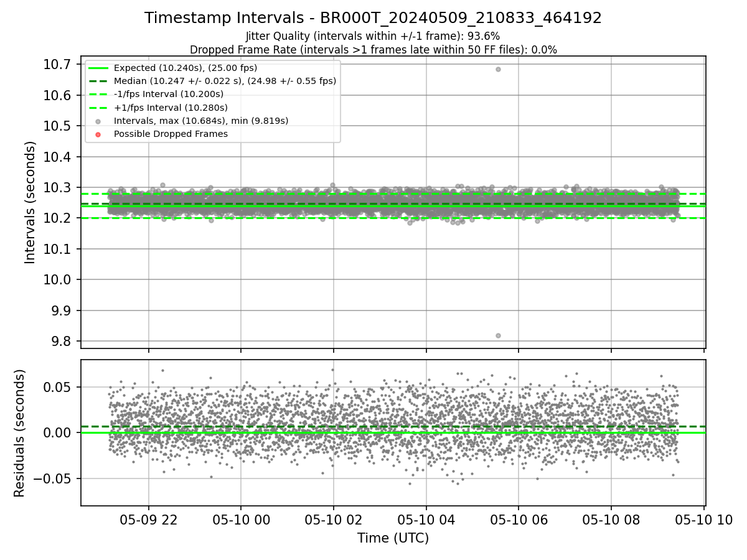Click the maximum outlier point near 10.68 seconds
Screen dimensions: 747x560
(x=498, y=69)
